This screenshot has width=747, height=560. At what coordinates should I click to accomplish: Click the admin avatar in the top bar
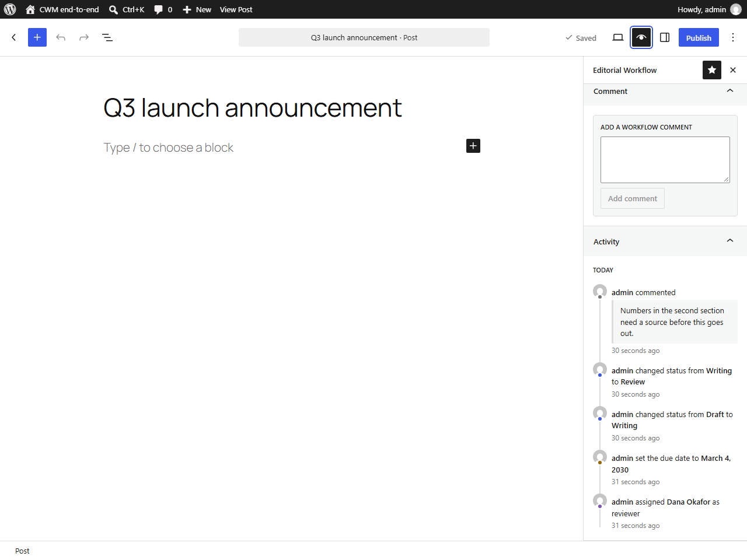(x=736, y=9)
